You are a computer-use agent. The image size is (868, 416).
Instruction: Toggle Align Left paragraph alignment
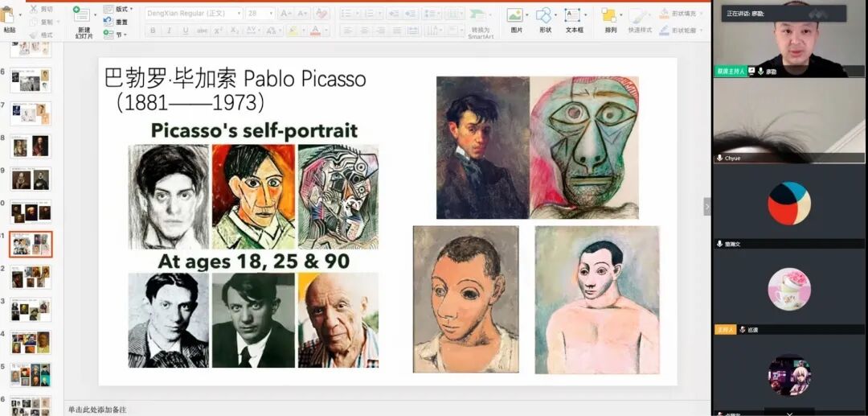point(348,31)
